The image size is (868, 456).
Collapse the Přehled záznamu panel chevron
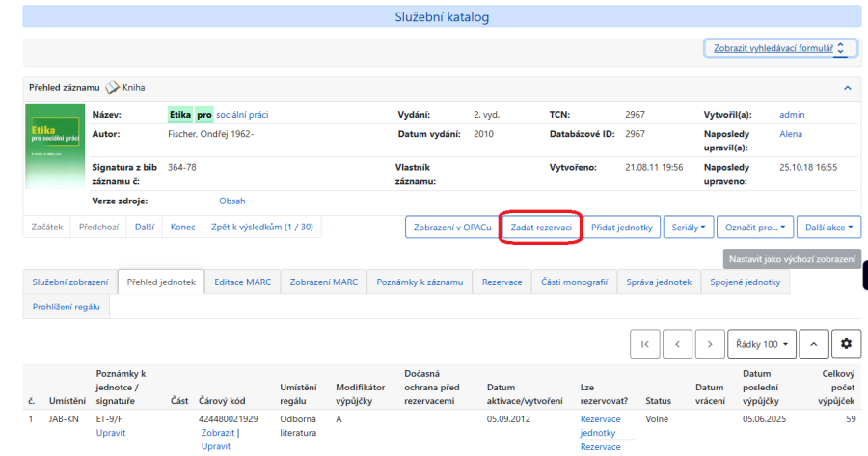point(847,87)
